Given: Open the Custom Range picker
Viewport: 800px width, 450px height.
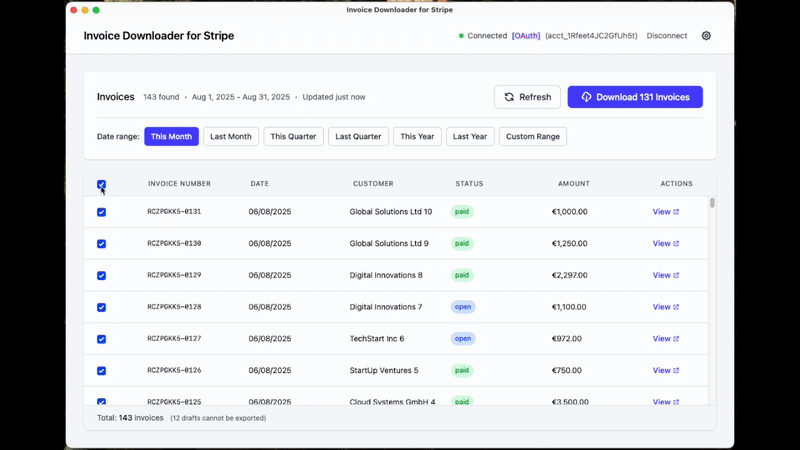Looking at the screenshot, I should [533, 136].
